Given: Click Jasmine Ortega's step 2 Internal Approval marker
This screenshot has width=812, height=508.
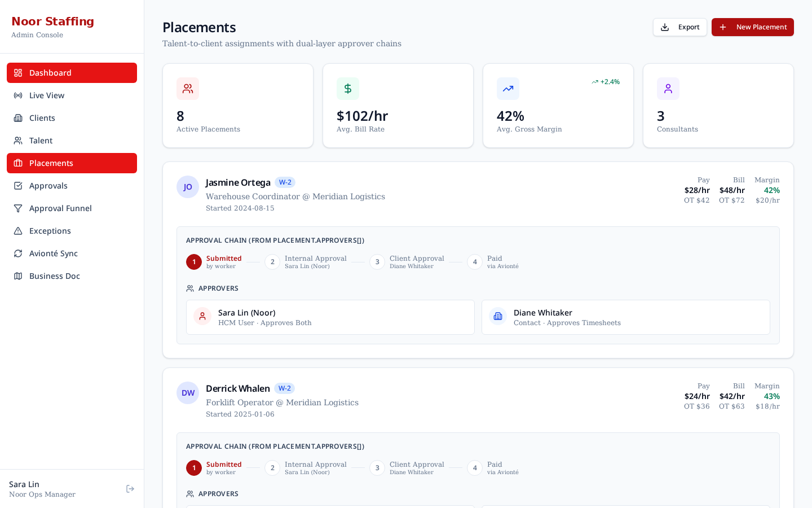Looking at the screenshot, I should pos(272,262).
